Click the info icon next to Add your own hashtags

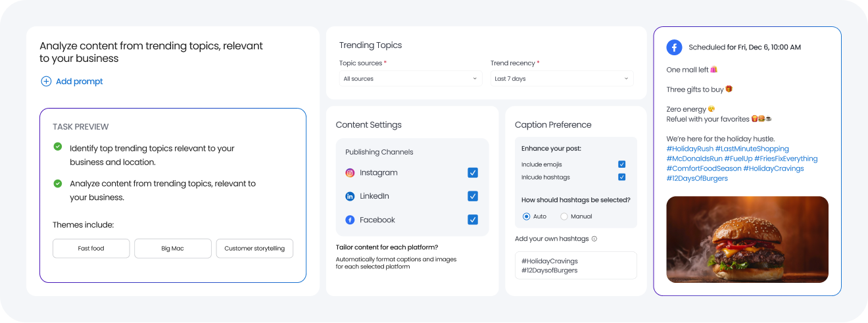[594, 239]
